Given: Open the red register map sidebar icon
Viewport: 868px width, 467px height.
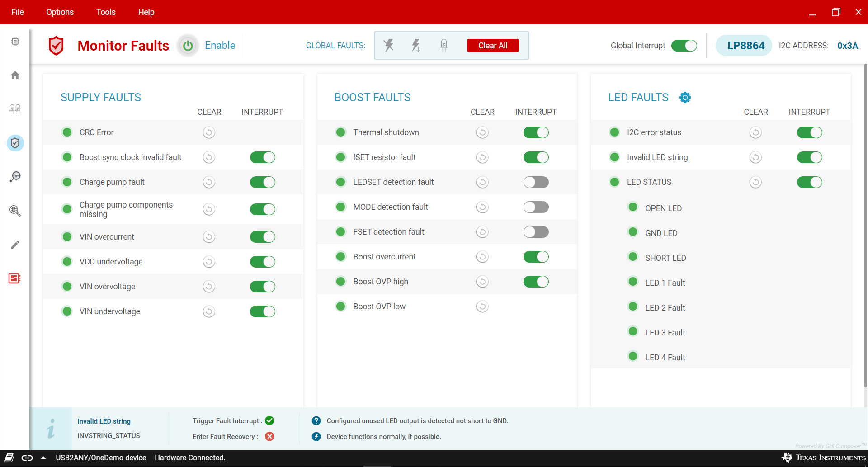Looking at the screenshot, I should pos(14,278).
